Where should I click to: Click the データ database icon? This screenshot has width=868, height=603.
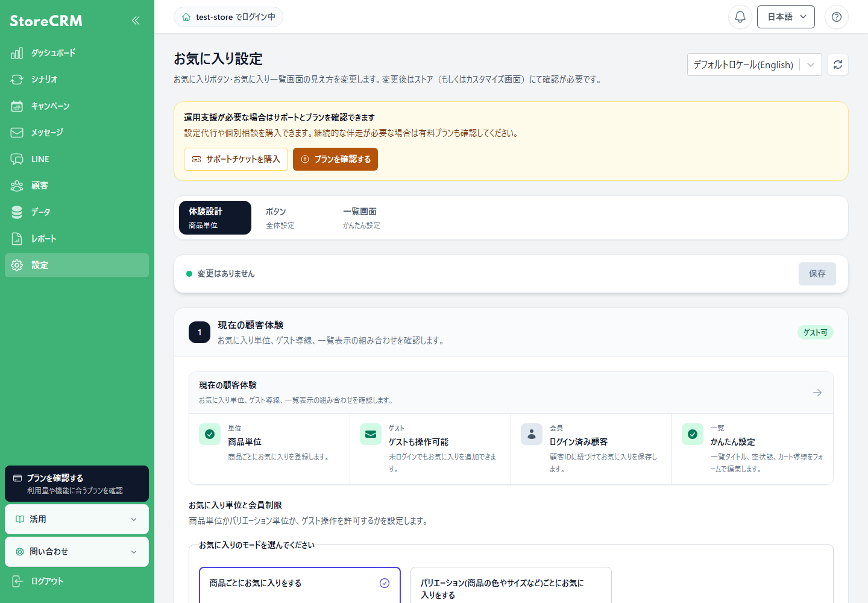[x=17, y=212]
